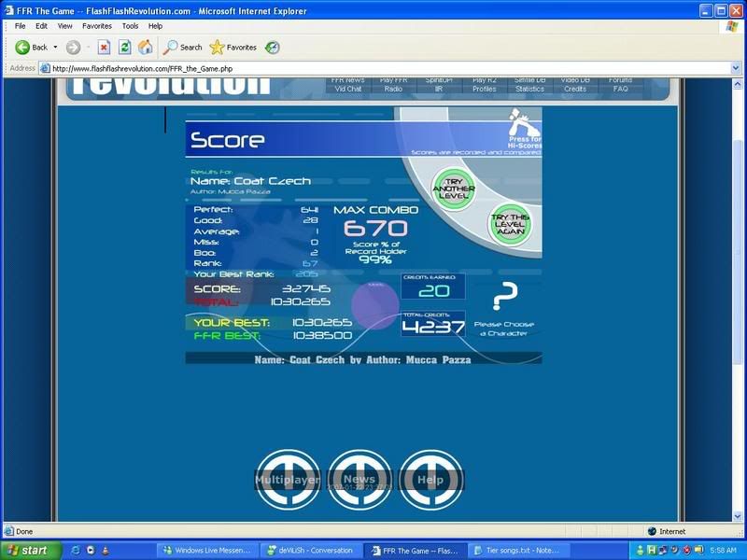
Task: Open Favorites star in toolbar
Action: tap(218, 47)
